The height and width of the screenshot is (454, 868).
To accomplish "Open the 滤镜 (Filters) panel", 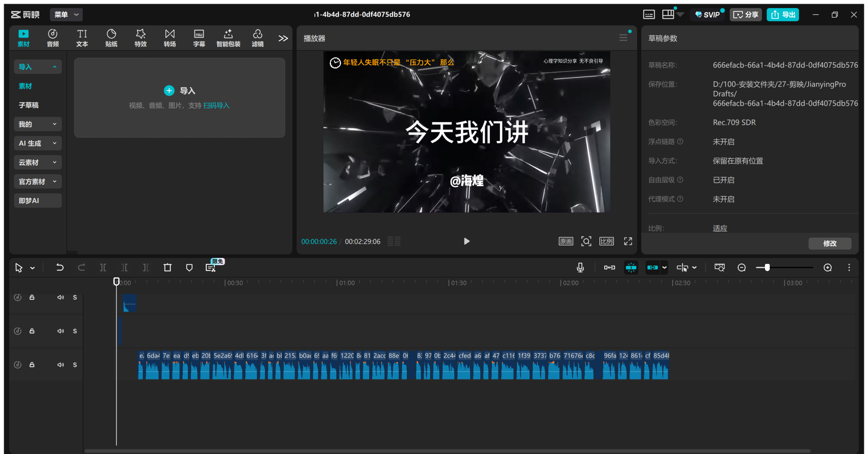I will point(257,37).
